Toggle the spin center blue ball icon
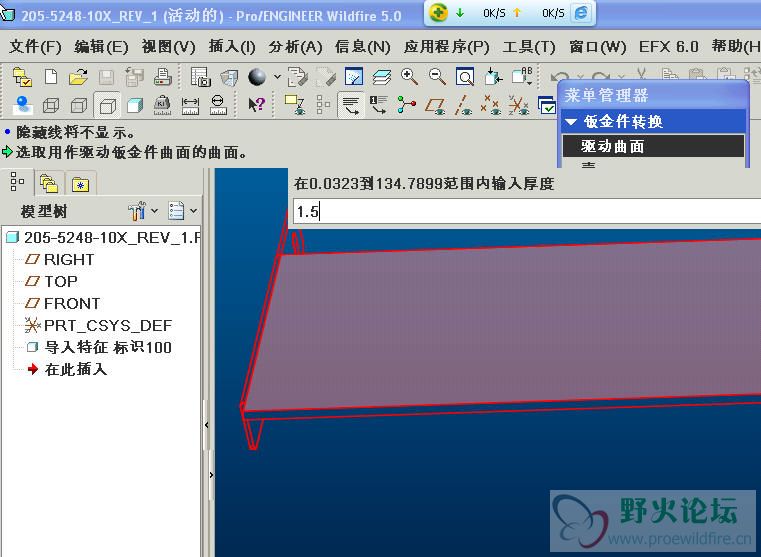Viewport: 761px width, 557px height. coord(22,105)
